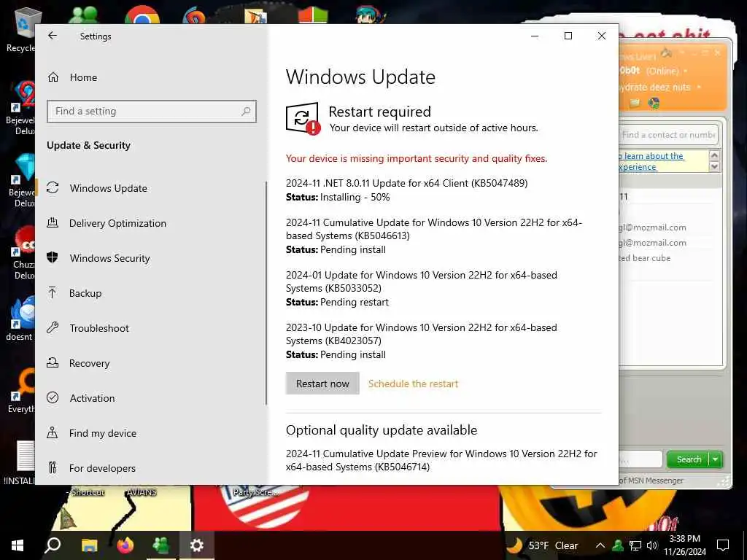
Task: Click the mail icon in Messenger header
Action: pos(635,103)
